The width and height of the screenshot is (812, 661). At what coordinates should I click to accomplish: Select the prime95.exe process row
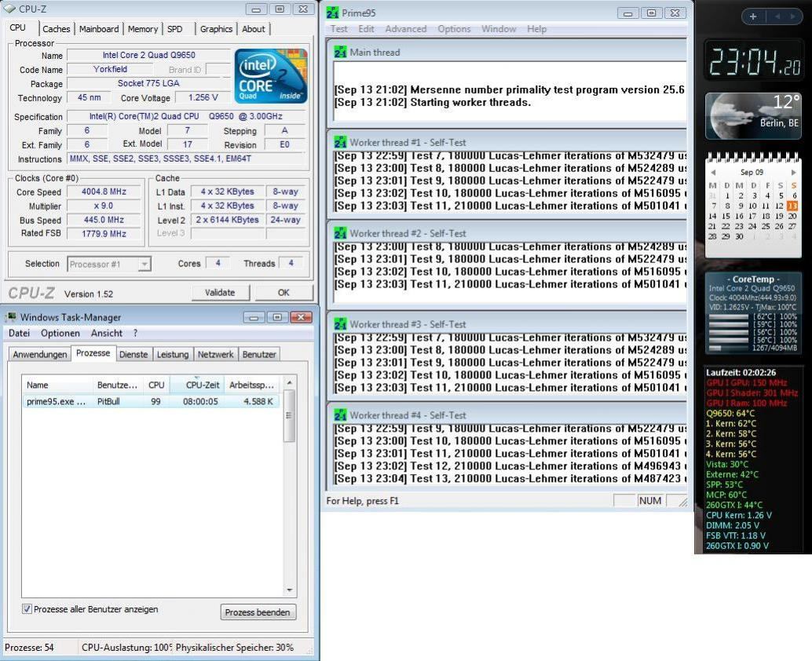pyautogui.click(x=151, y=402)
